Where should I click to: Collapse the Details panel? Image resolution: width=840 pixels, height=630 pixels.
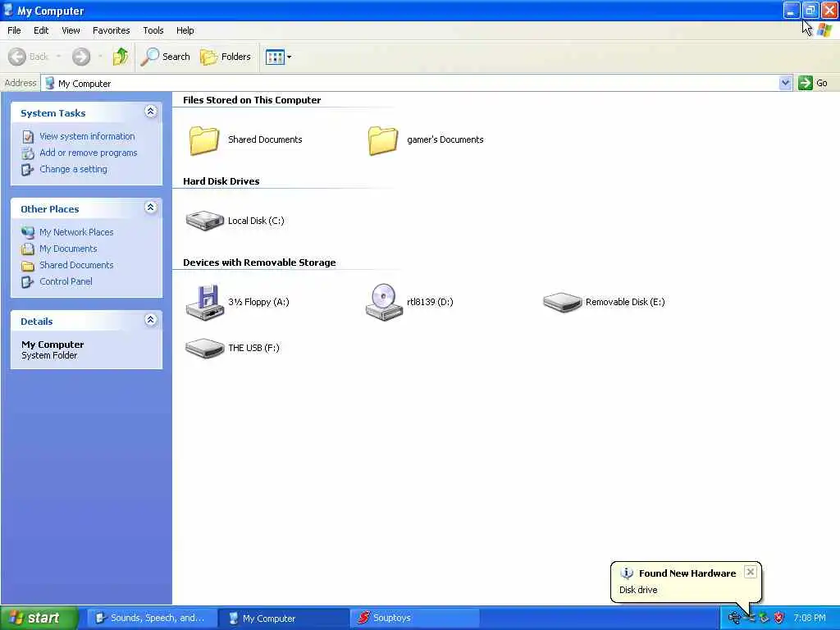[x=151, y=320]
